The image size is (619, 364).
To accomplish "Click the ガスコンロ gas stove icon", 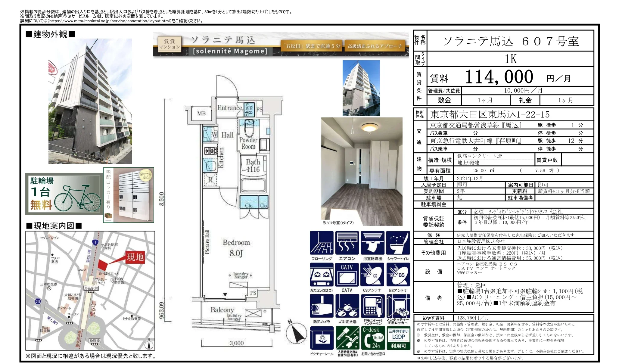I will 321,274.
